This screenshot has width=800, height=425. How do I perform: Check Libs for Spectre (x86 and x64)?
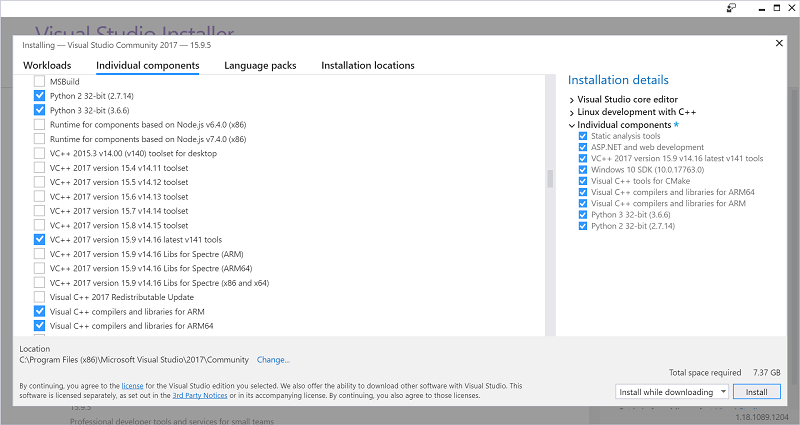[x=39, y=283]
